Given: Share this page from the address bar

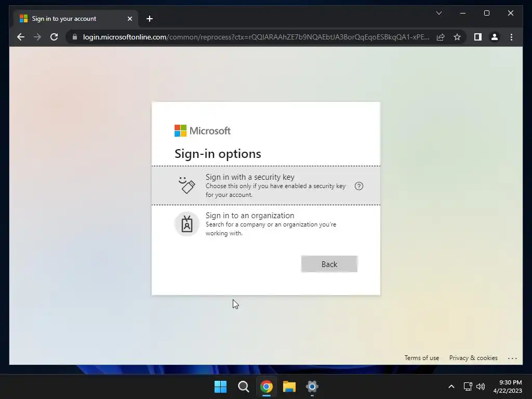Looking at the screenshot, I should (x=441, y=37).
